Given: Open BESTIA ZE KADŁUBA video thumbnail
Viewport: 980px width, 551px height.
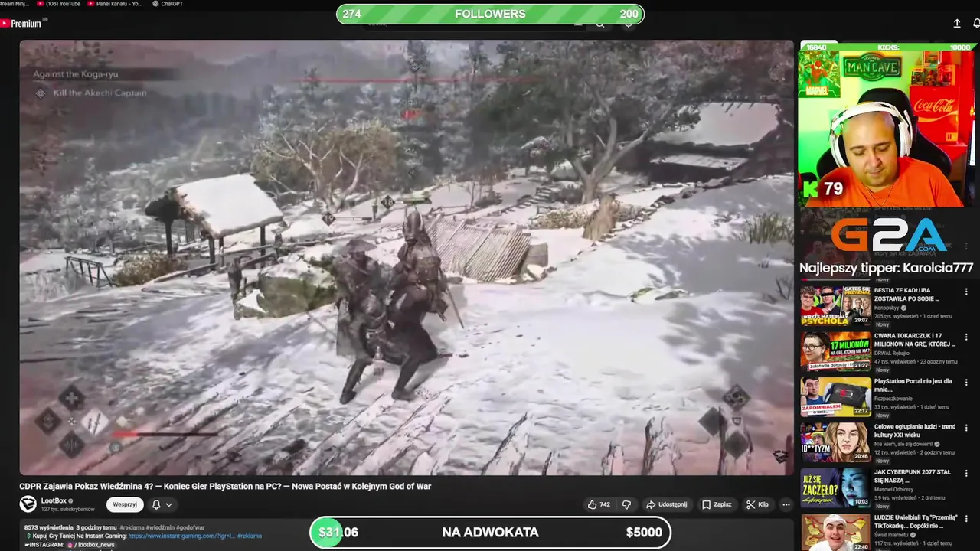Looking at the screenshot, I should click(x=835, y=306).
